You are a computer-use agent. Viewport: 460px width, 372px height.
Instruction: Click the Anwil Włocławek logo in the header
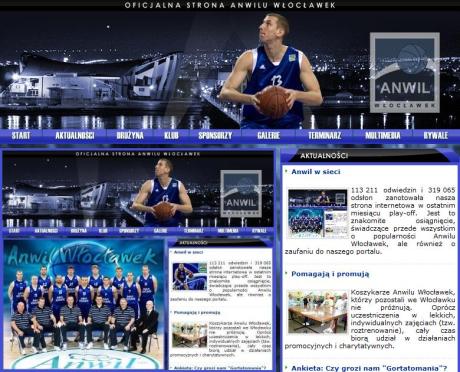click(405, 73)
